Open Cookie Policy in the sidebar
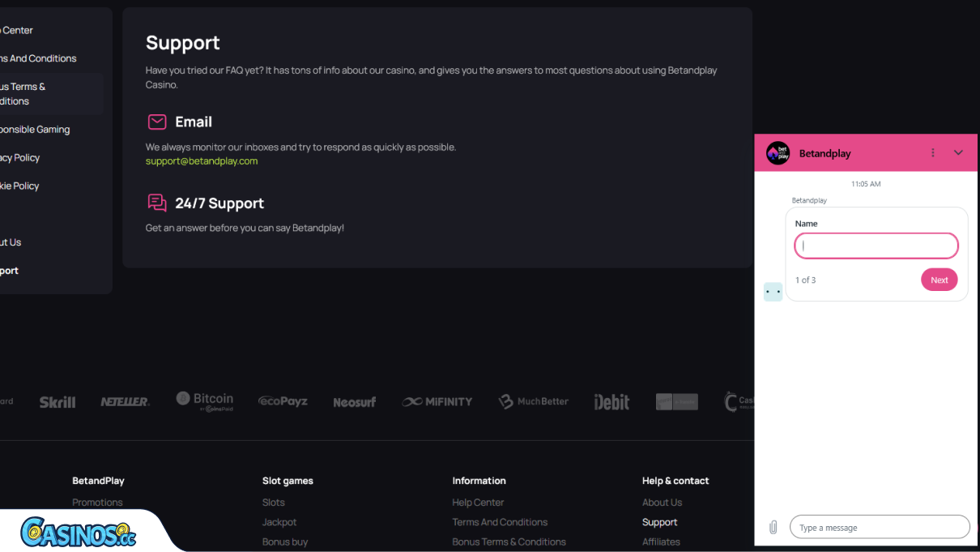This screenshot has height=552, width=980. click(19, 186)
